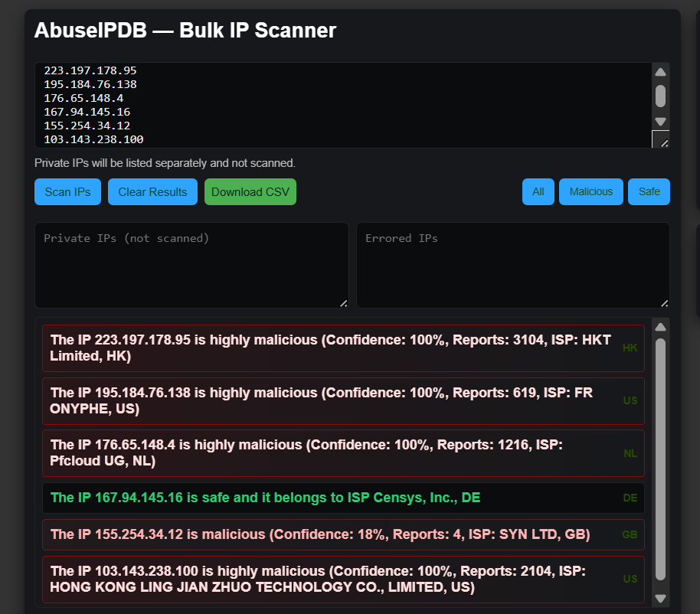
Task: Click US tag on 195.184.76.138 row
Action: (x=630, y=400)
